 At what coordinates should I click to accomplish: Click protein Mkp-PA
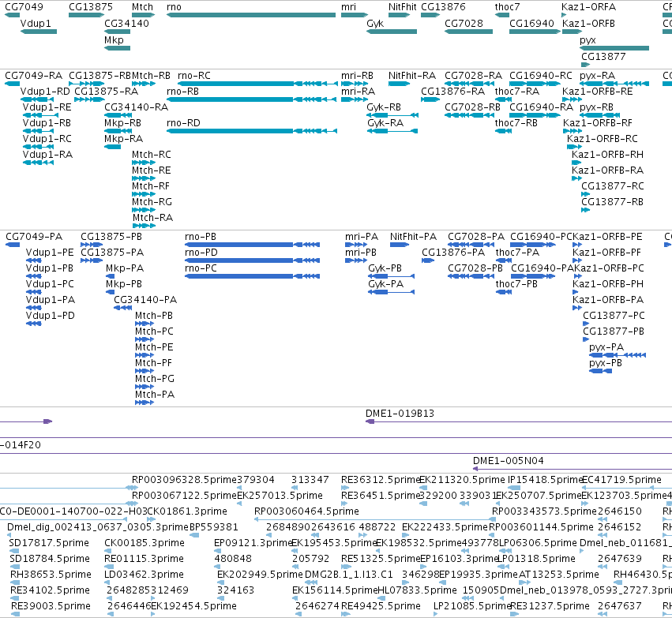click(x=110, y=276)
